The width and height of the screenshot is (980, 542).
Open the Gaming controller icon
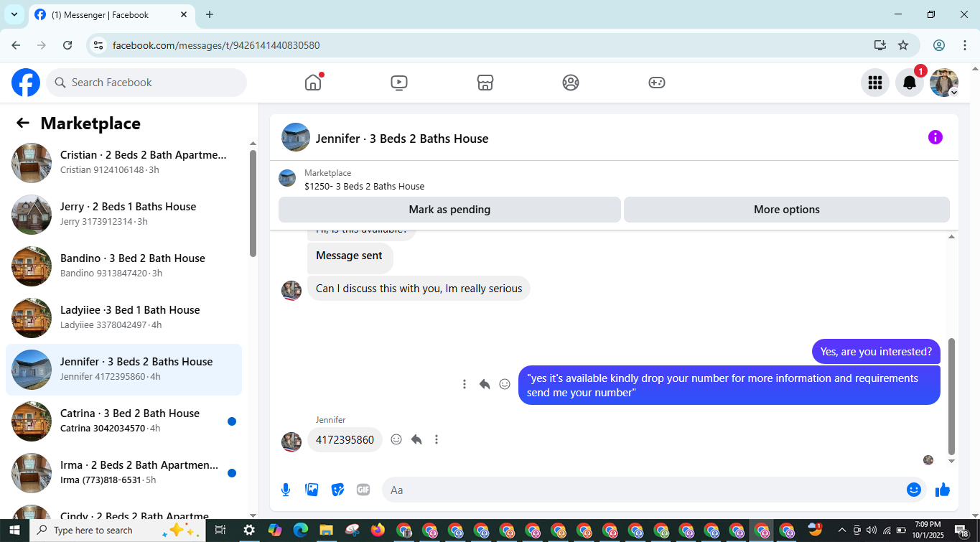click(657, 83)
